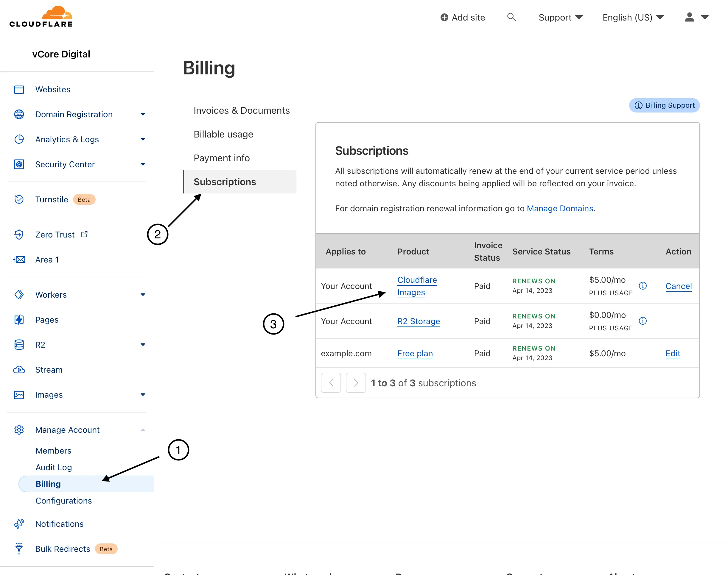Open Notifications from the sidebar

pyautogui.click(x=59, y=524)
